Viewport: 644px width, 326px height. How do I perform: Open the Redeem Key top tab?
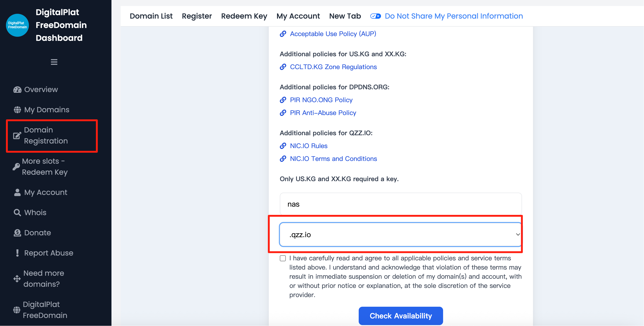click(x=244, y=16)
